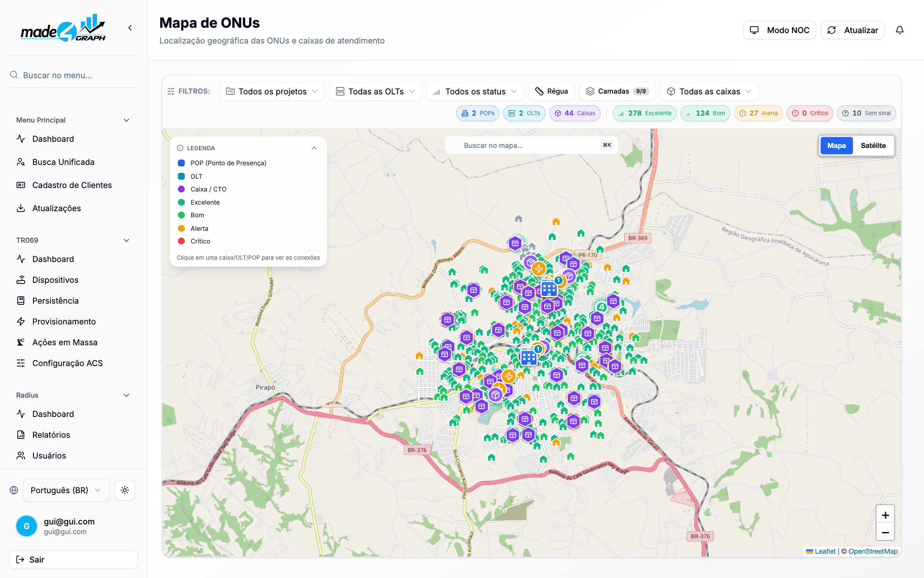Open Busca Unificada menu item
924x578 pixels.
pos(63,162)
